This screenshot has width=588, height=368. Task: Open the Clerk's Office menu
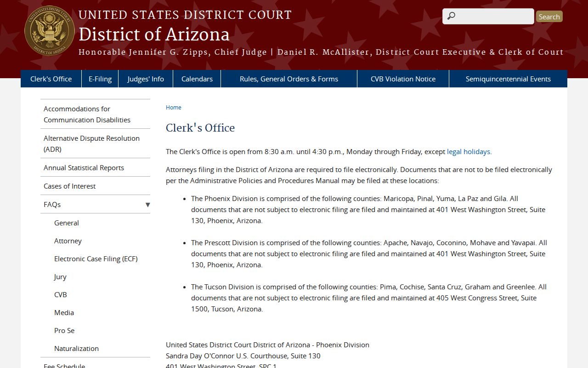pos(51,79)
